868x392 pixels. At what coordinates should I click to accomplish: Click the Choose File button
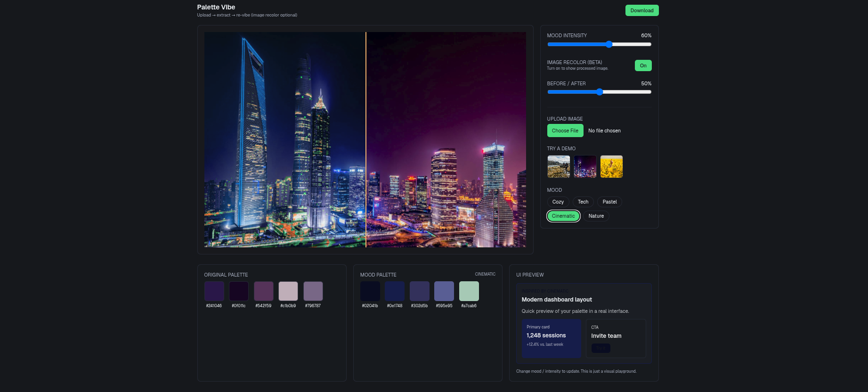(565, 131)
